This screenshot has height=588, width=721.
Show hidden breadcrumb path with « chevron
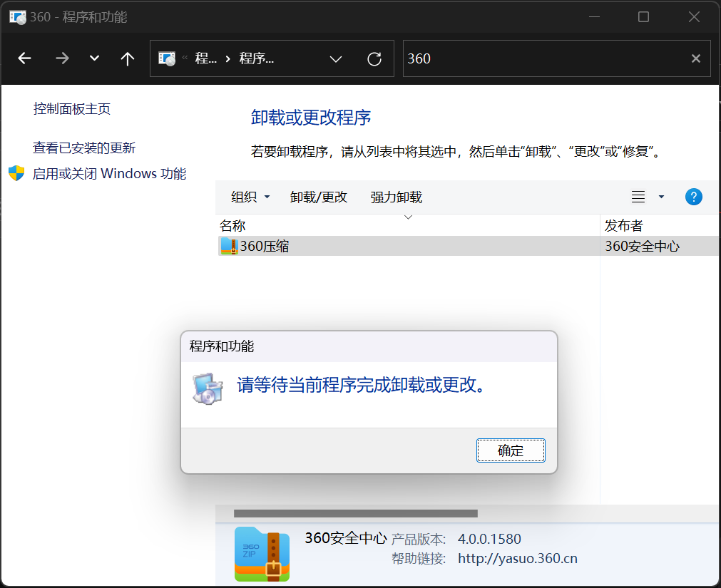(185, 58)
